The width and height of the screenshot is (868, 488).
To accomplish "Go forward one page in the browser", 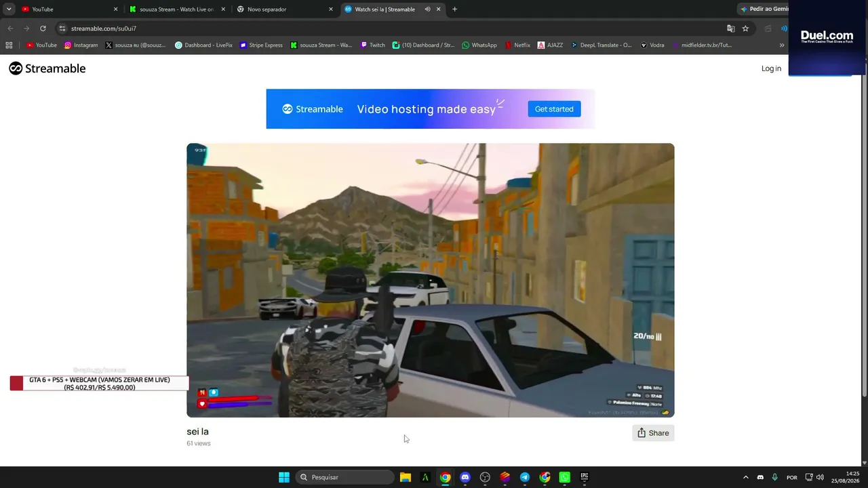I will point(26,28).
